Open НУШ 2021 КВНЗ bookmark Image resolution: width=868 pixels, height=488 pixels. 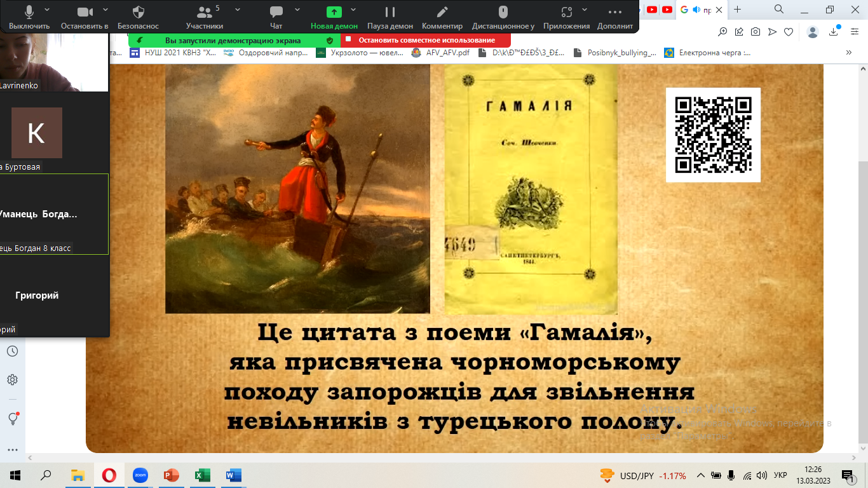pyautogui.click(x=173, y=53)
